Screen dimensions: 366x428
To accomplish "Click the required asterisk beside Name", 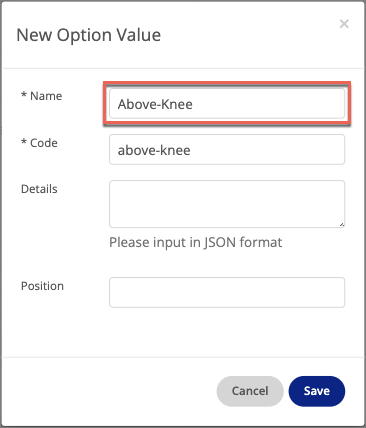I will tap(24, 95).
